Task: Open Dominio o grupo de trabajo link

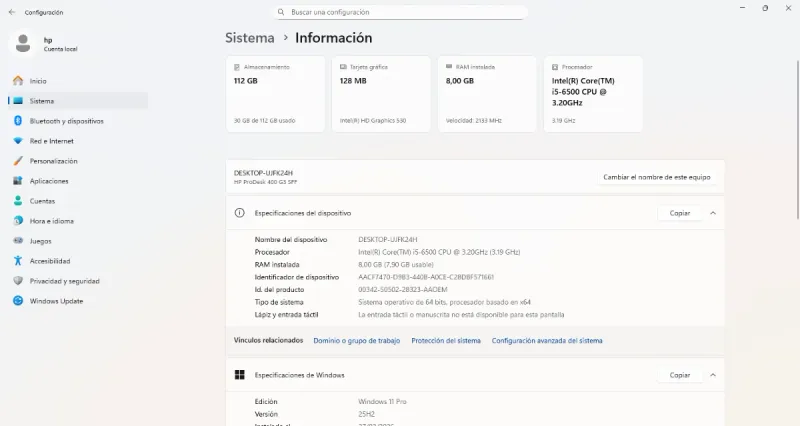Action: 357,341
